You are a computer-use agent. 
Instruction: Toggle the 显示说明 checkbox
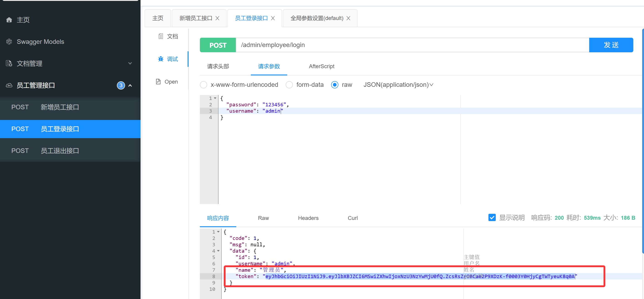coord(492,218)
